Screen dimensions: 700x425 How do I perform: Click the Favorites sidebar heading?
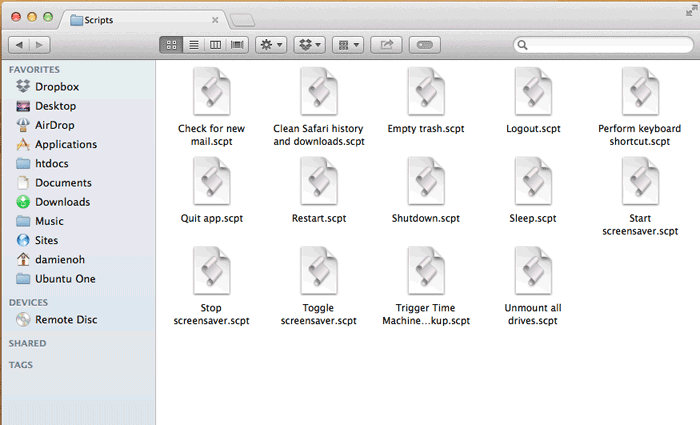pos(34,70)
